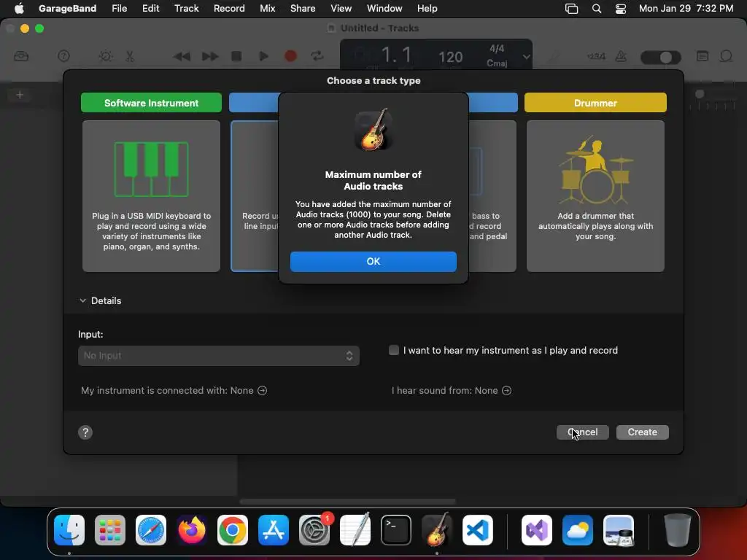Open System Settings from the Dock
This screenshot has height=560, width=747.
point(314,530)
